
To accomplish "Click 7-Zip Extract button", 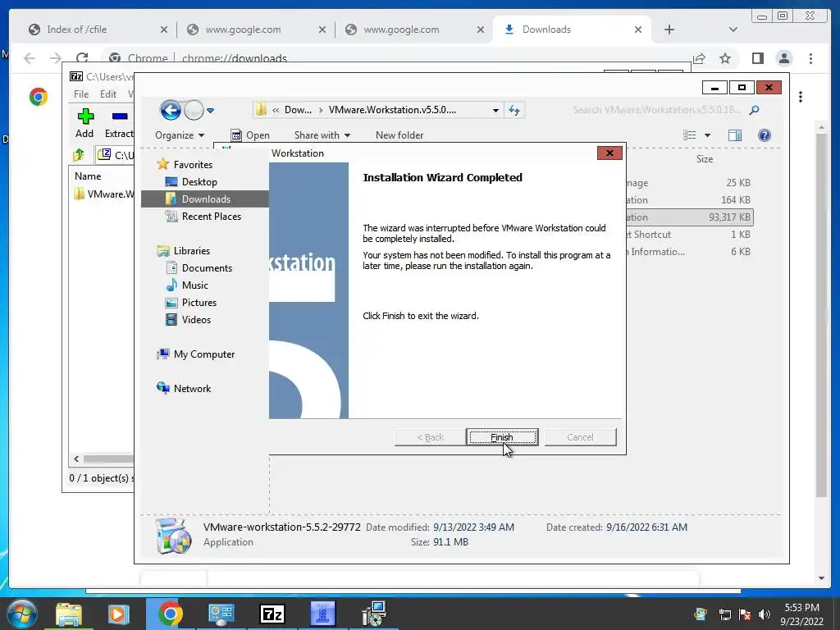I will [119, 123].
